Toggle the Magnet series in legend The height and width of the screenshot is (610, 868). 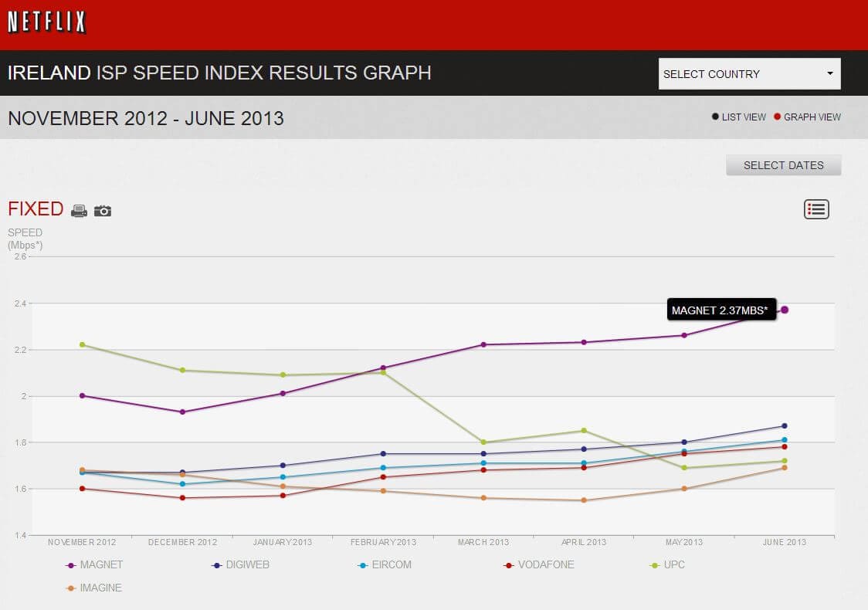point(94,564)
